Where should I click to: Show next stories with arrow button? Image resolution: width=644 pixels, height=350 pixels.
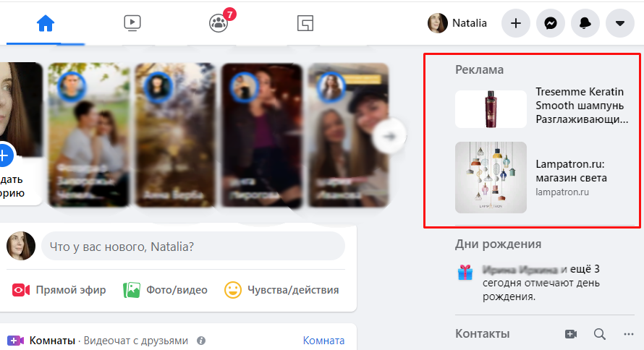[389, 136]
